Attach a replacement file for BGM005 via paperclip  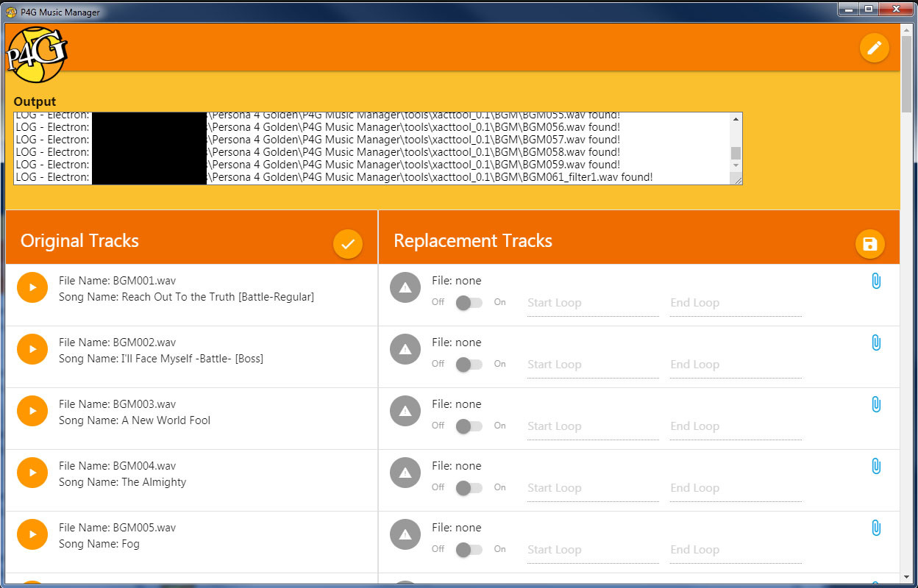click(x=876, y=528)
